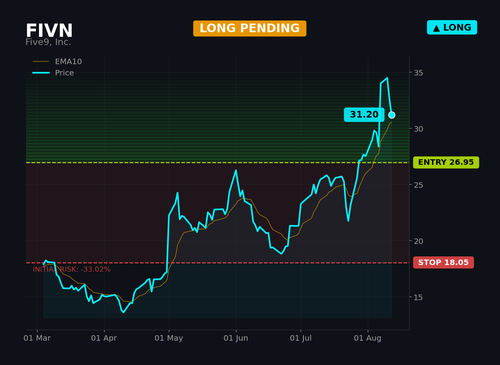Click the 25 price axis tick
Screen dimensions: 500x365
tap(419, 185)
